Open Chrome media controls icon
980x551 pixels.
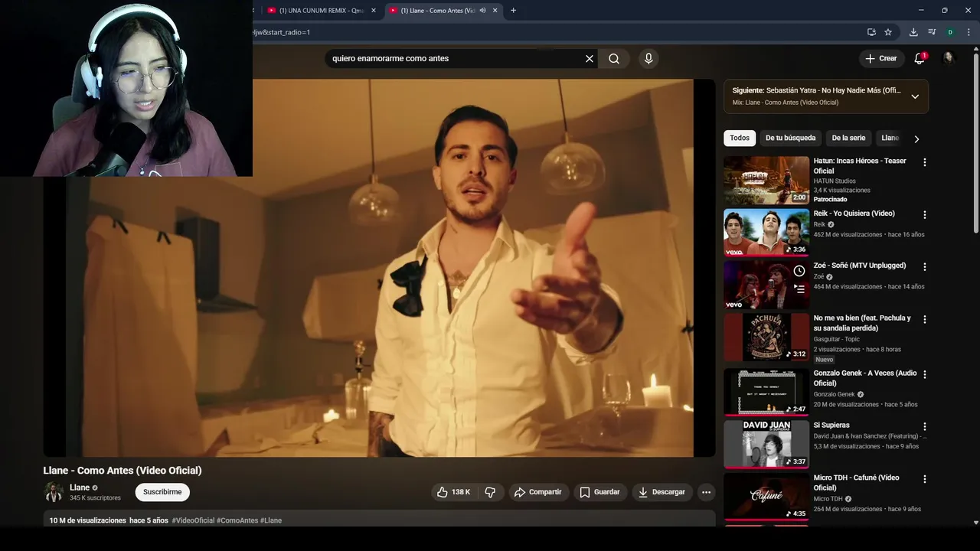pyautogui.click(x=932, y=32)
